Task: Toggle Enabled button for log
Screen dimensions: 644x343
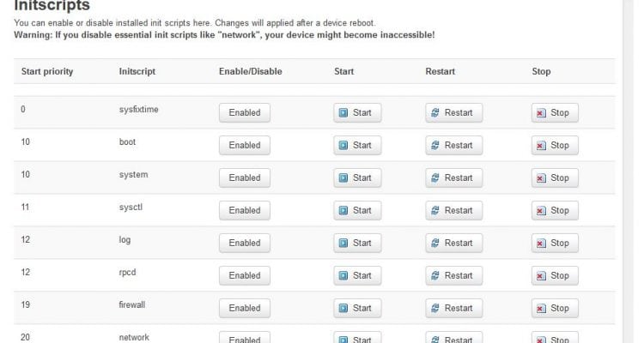Action: pyautogui.click(x=245, y=243)
